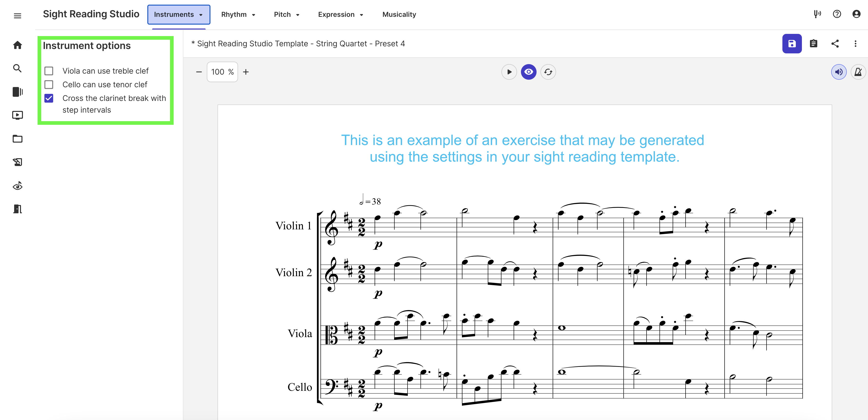Click the Violin 1 staff label
The width and height of the screenshot is (868, 420).
click(293, 225)
